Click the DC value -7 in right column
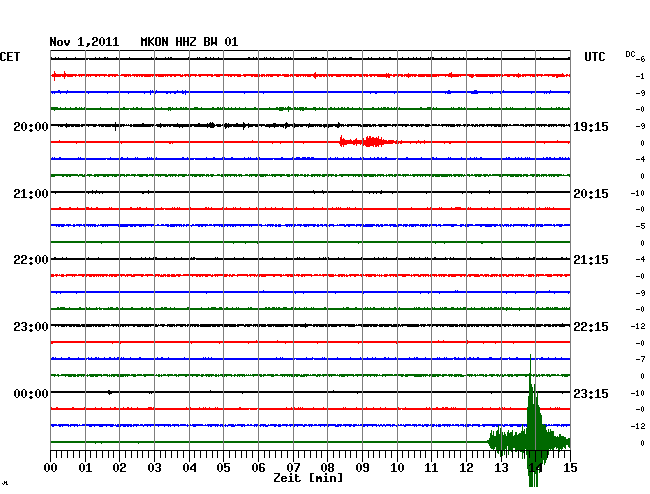The height and width of the screenshot is (494, 650). click(640, 359)
